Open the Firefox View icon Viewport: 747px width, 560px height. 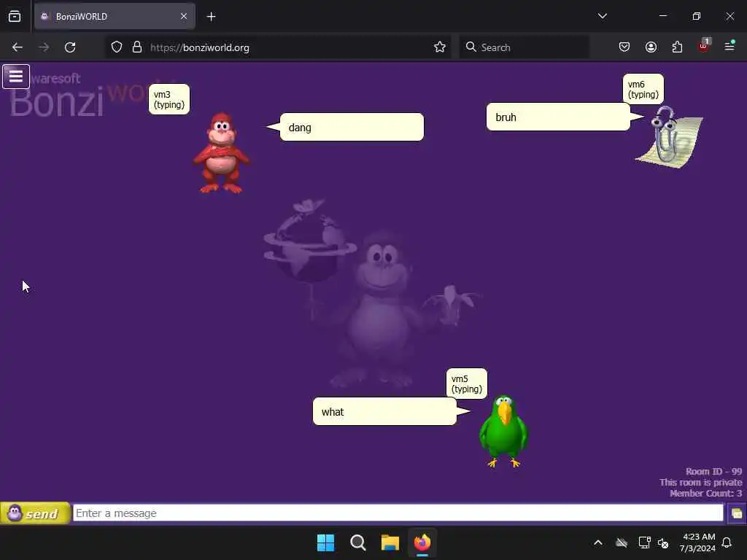coord(15,17)
